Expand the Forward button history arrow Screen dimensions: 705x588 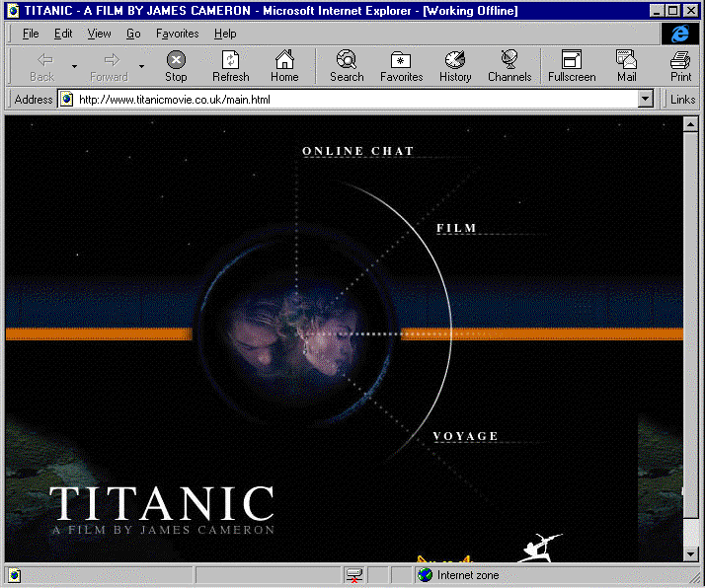(x=141, y=67)
